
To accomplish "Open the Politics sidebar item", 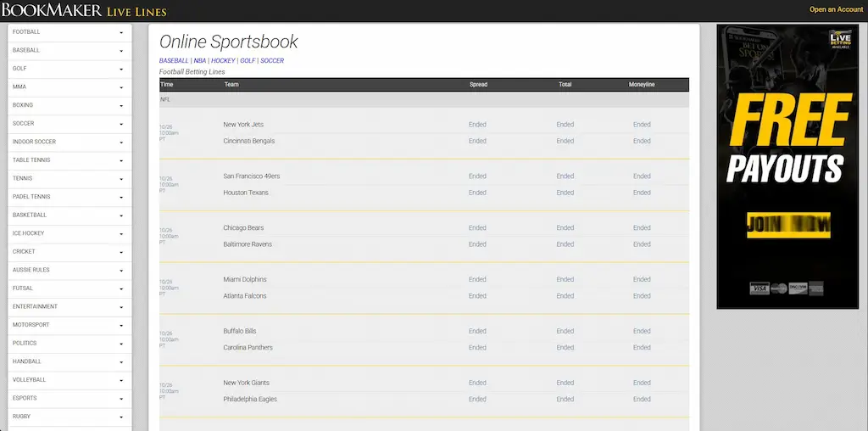I will [x=70, y=343].
